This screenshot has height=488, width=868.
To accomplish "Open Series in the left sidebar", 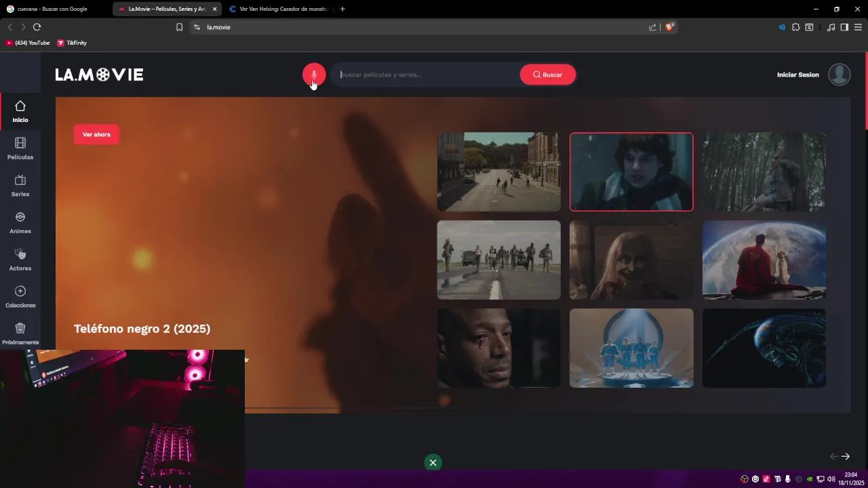I will [20, 186].
